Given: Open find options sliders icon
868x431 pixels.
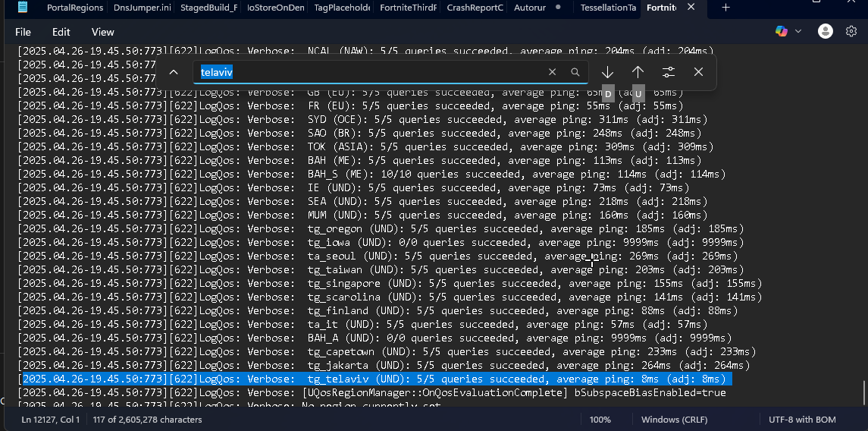Looking at the screenshot, I should pyautogui.click(x=668, y=72).
